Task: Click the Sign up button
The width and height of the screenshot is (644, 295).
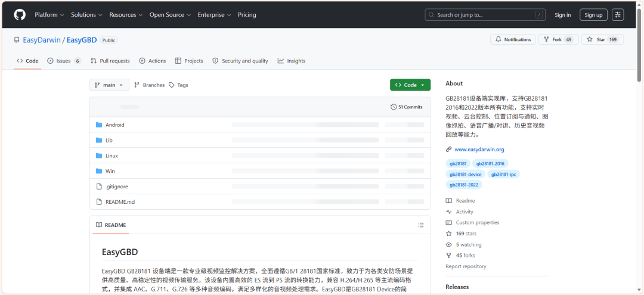Action: click(x=593, y=15)
